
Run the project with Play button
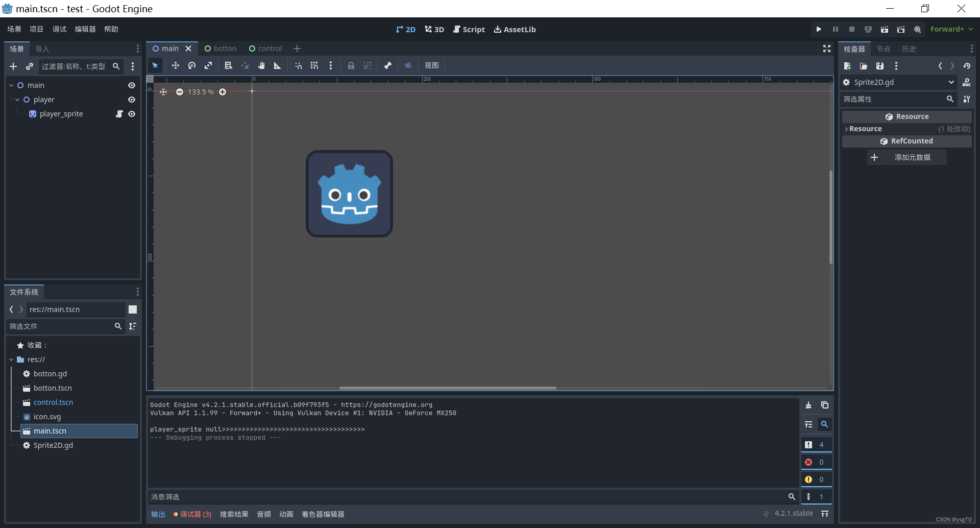tap(819, 29)
